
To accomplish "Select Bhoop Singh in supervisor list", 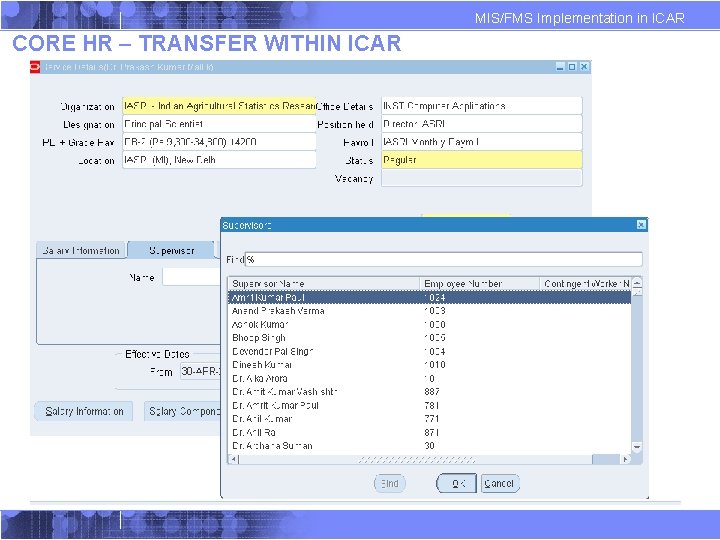I will click(x=429, y=338).
